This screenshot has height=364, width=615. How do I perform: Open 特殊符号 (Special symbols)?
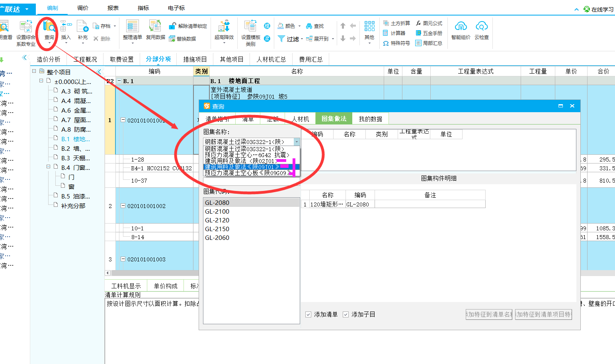click(x=396, y=43)
